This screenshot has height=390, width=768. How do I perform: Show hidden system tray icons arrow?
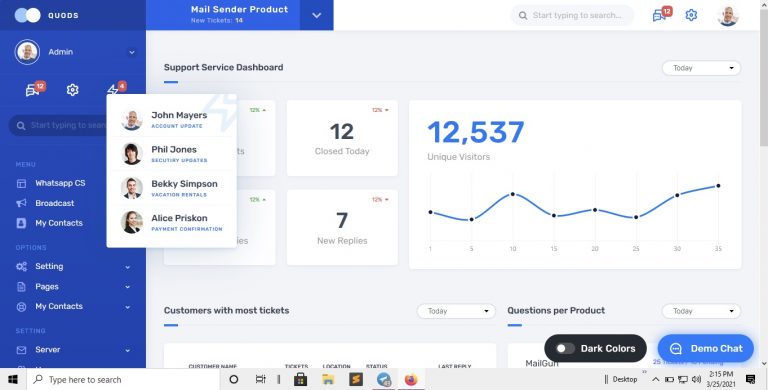[656, 379]
